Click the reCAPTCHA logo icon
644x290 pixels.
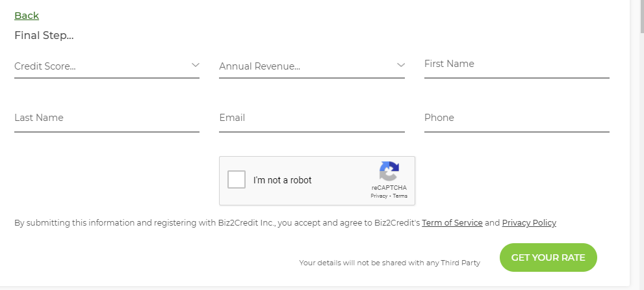point(389,172)
